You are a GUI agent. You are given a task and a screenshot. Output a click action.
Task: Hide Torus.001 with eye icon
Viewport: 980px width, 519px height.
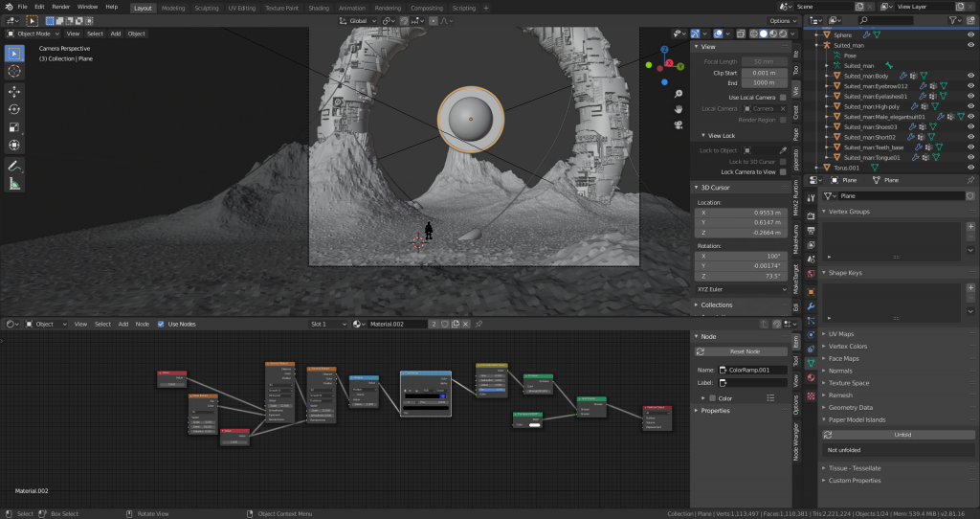point(970,168)
